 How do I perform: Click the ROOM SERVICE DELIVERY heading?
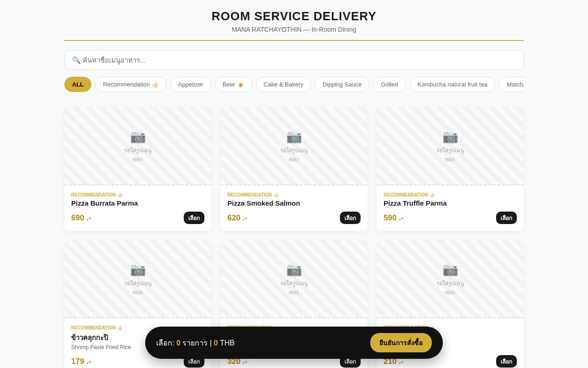click(x=294, y=16)
